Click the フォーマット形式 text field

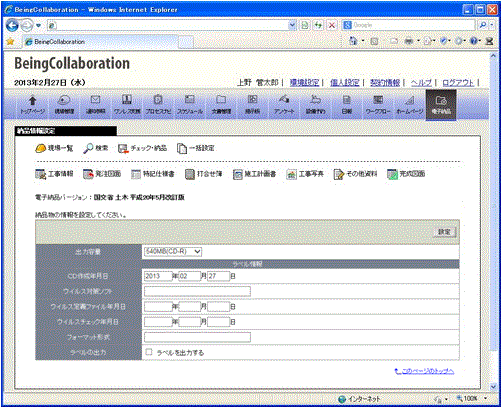tap(197, 337)
